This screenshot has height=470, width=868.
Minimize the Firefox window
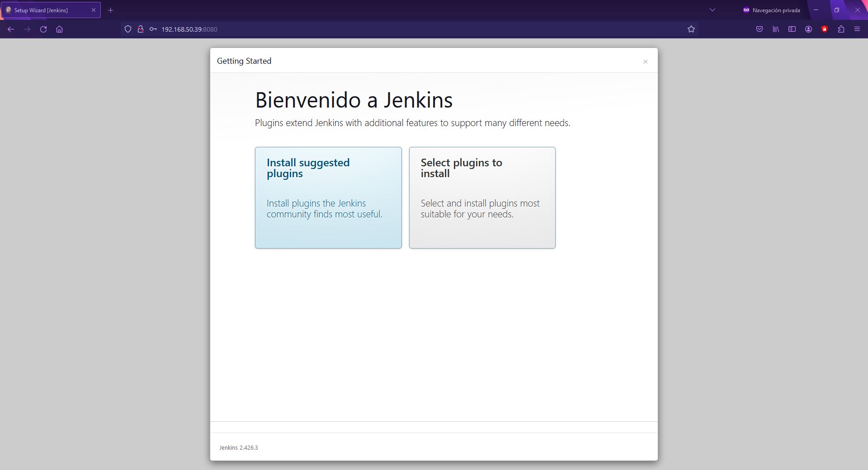coord(816,10)
